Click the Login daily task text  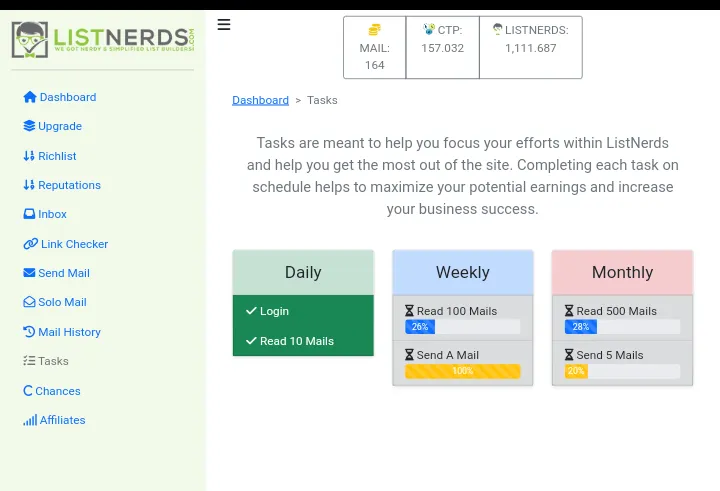click(274, 311)
